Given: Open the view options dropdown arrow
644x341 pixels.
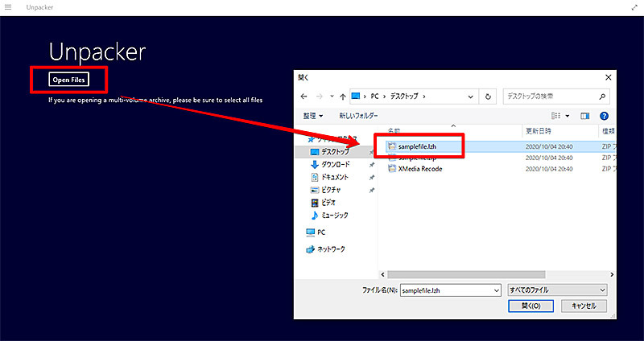Looking at the screenshot, I should tap(568, 116).
